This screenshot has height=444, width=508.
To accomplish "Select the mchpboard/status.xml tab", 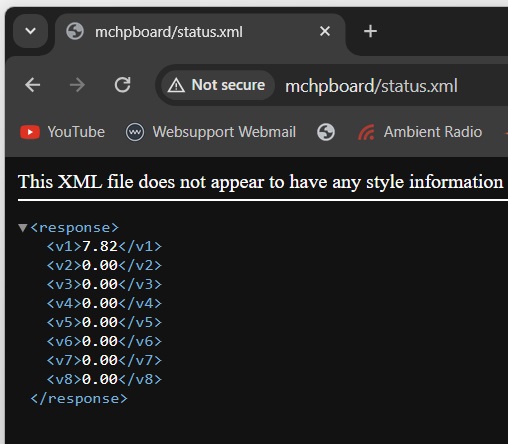I will click(200, 32).
